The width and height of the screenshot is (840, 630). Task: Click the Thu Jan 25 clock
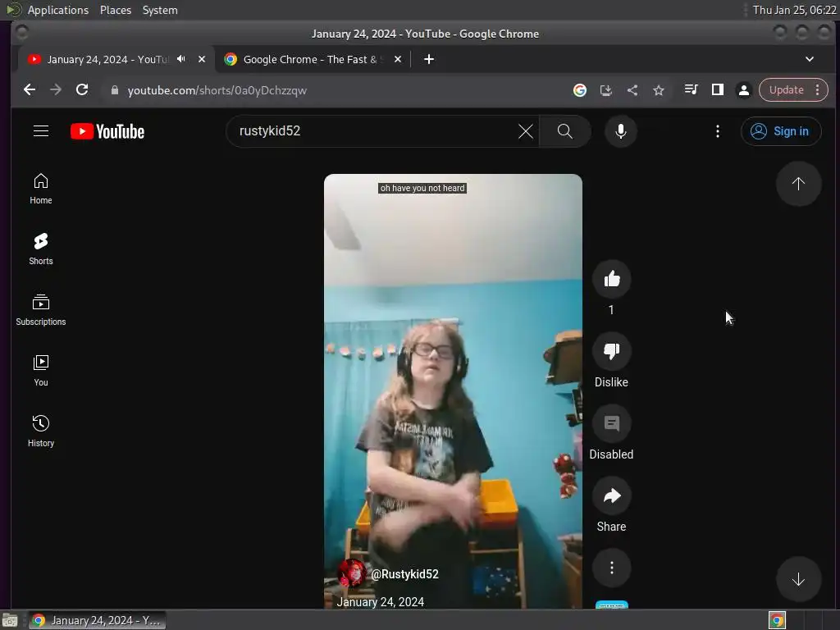point(794,10)
